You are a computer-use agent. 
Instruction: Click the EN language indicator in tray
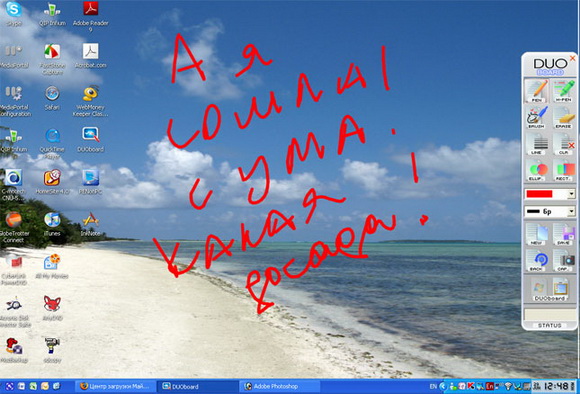click(433, 386)
